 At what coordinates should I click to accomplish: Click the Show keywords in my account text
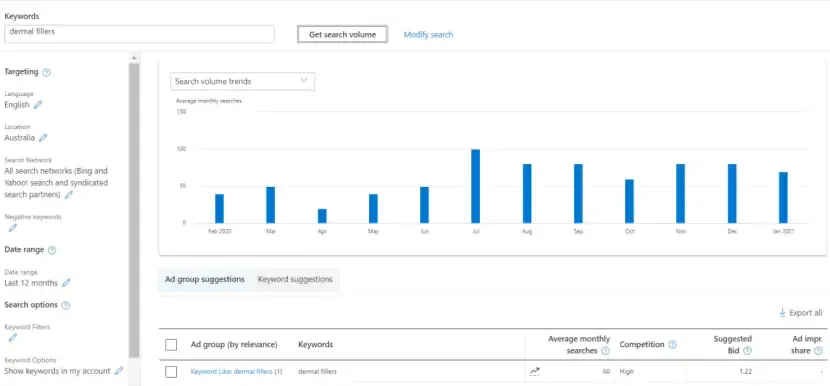[57, 371]
